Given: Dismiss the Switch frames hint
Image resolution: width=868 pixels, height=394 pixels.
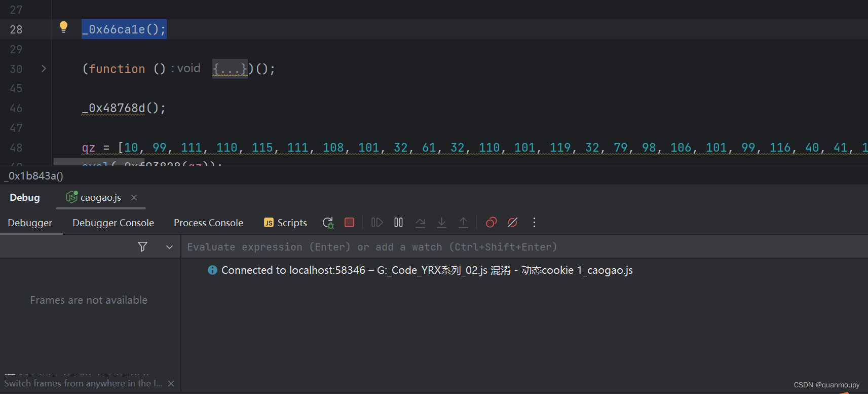Looking at the screenshot, I should click(171, 384).
